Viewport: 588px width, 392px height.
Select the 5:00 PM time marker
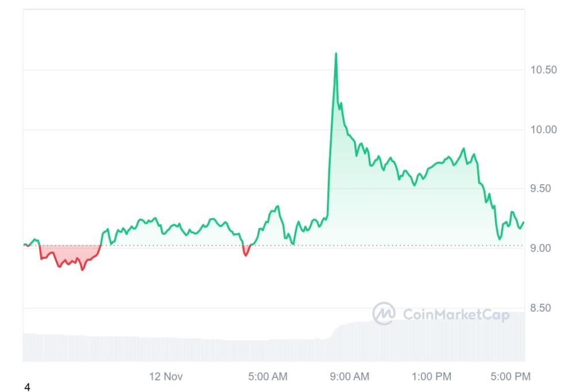(x=510, y=377)
